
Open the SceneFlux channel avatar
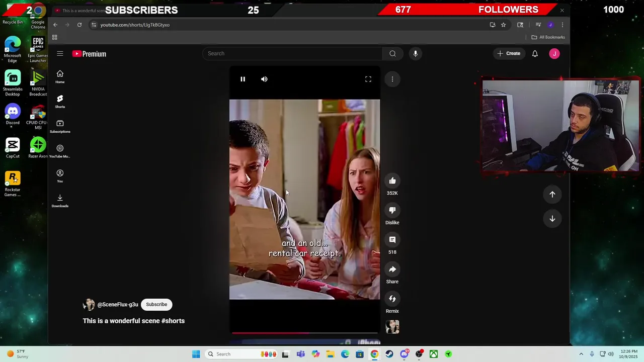point(89,305)
